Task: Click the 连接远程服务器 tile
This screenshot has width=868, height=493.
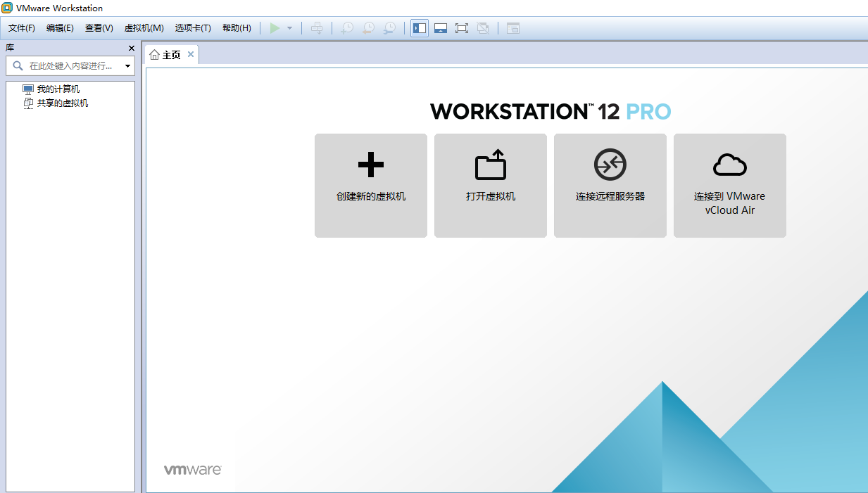Action: (610, 186)
